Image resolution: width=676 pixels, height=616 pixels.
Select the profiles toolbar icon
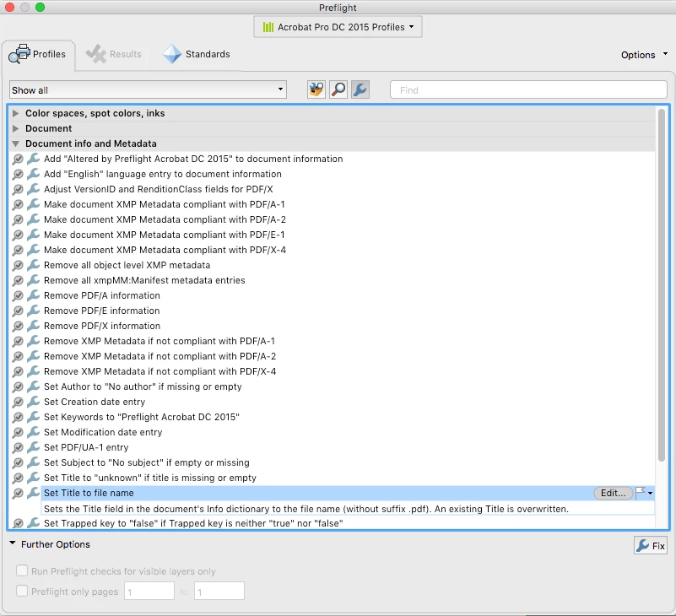coord(316,89)
